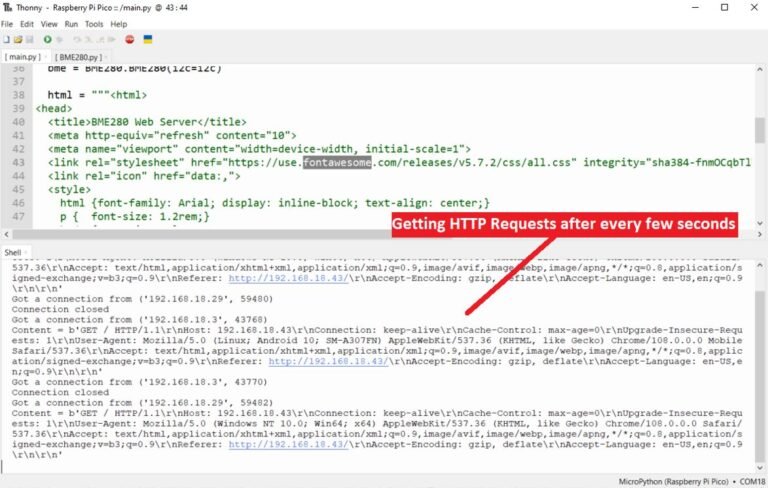Click the Open file folder icon
This screenshot has height=488, width=768.
point(17,39)
